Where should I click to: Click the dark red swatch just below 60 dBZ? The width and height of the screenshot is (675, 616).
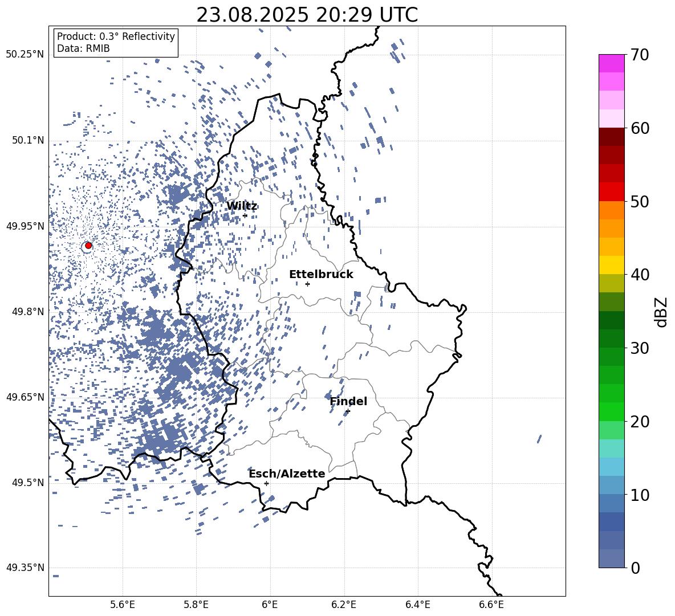coord(611,137)
